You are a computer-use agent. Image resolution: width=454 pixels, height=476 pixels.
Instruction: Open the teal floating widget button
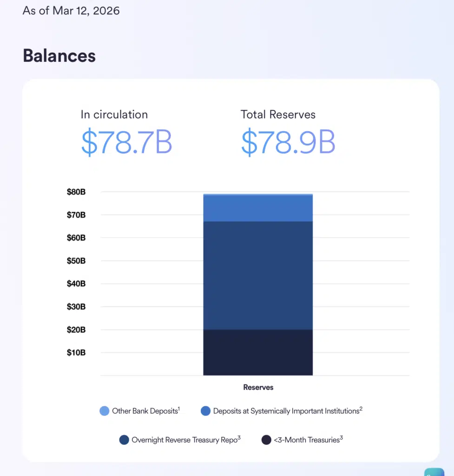coord(435,471)
